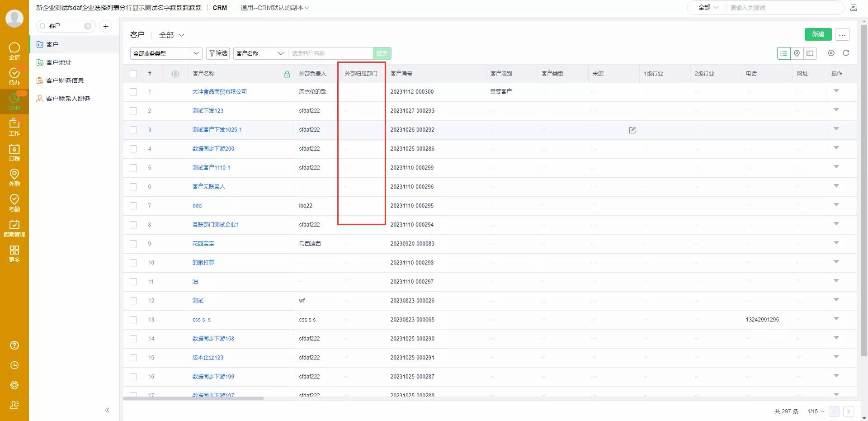Open the 日程 calendar module
Screen dimensions: 868x421
pos(14,152)
